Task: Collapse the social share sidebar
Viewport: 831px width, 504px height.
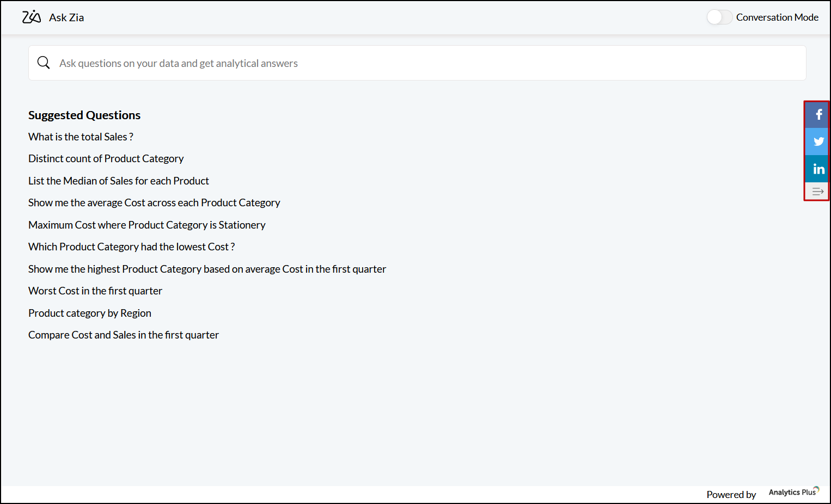Action: pos(817,191)
